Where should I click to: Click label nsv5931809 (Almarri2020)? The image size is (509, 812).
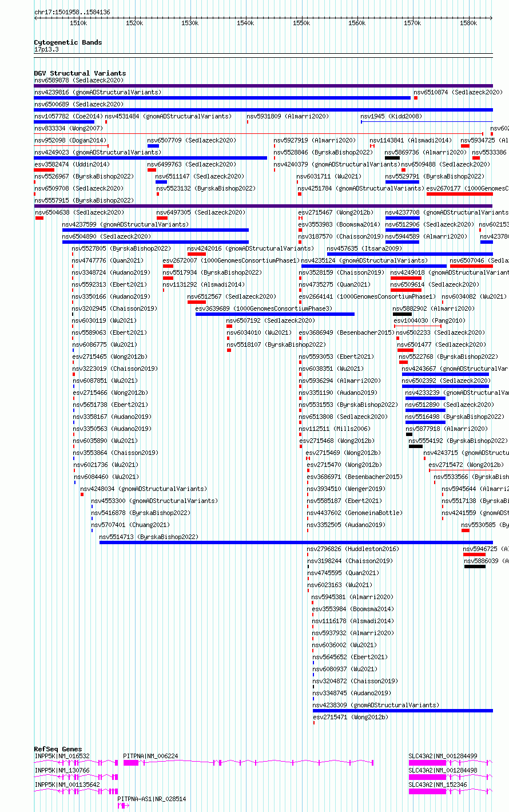click(x=288, y=116)
